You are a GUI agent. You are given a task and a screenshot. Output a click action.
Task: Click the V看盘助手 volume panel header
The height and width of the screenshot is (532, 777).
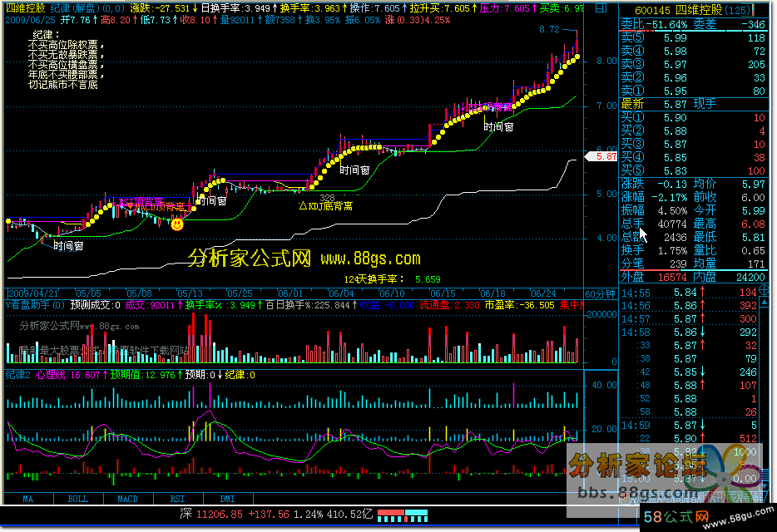pos(35,304)
